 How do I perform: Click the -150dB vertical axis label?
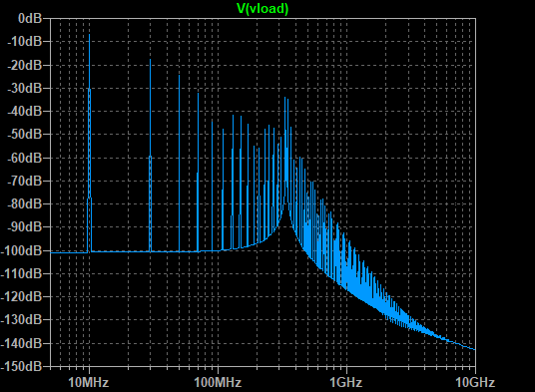coord(22,366)
